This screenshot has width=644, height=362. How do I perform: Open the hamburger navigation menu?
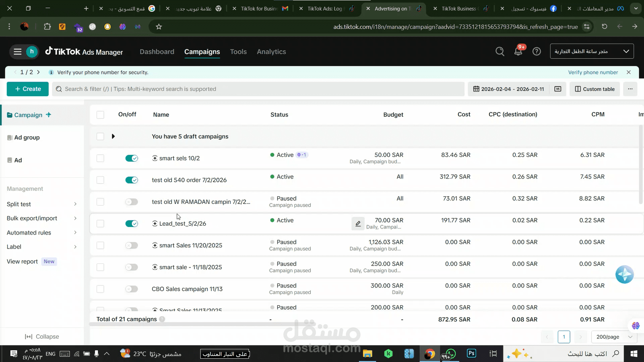tap(17, 51)
